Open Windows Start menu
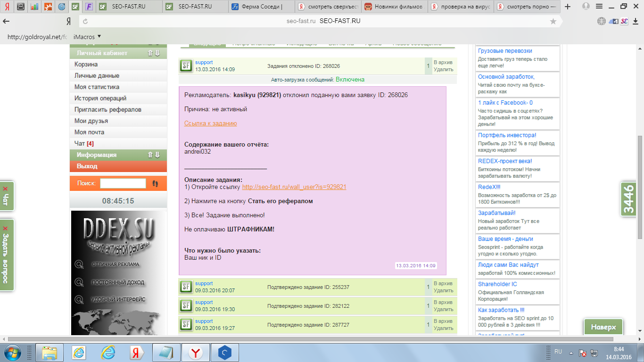Screen dimensions: 644x362 (13, 352)
